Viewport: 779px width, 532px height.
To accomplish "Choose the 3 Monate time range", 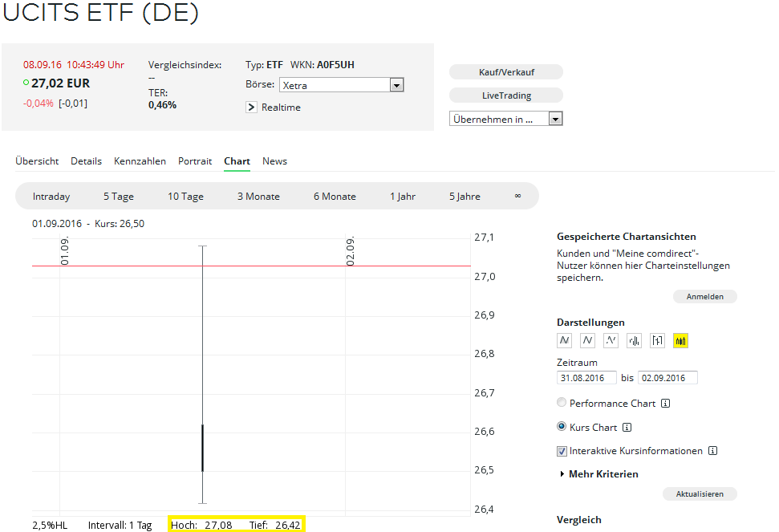I will 258,197.
